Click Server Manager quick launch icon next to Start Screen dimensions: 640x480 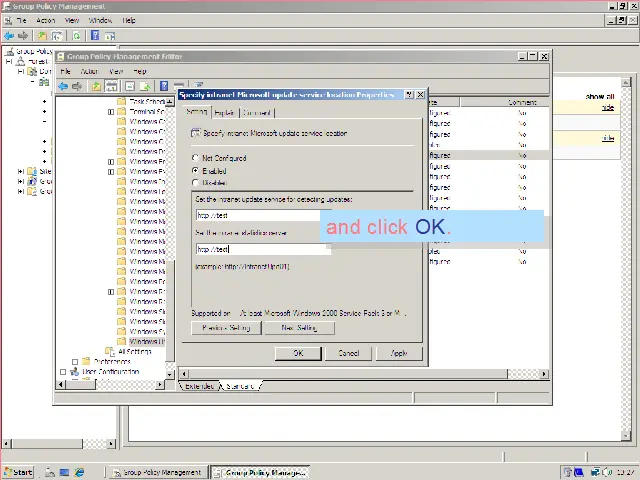click(x=50, y=472)
